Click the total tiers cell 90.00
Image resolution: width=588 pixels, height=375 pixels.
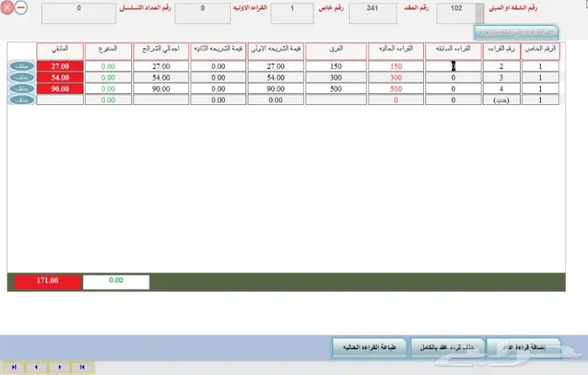(161, 88)
